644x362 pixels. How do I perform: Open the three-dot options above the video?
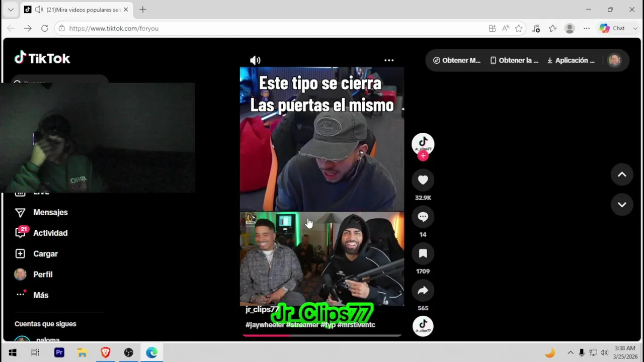[x=389, y=60]
